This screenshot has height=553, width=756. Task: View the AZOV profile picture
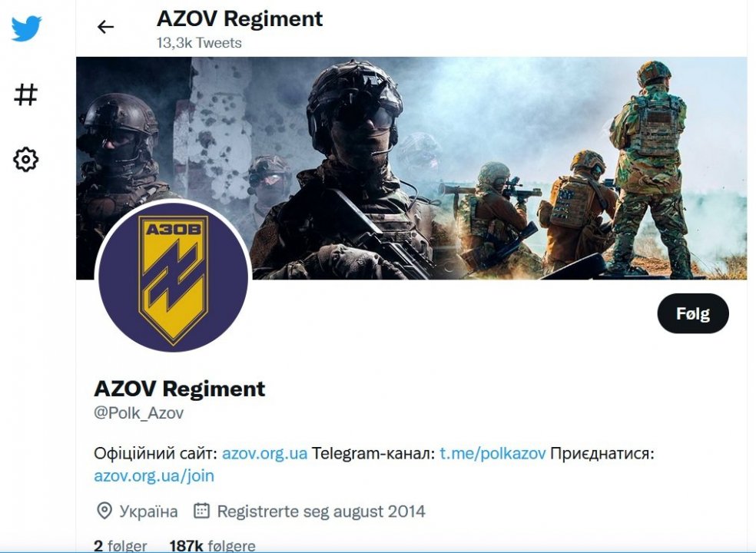point(173,277)
